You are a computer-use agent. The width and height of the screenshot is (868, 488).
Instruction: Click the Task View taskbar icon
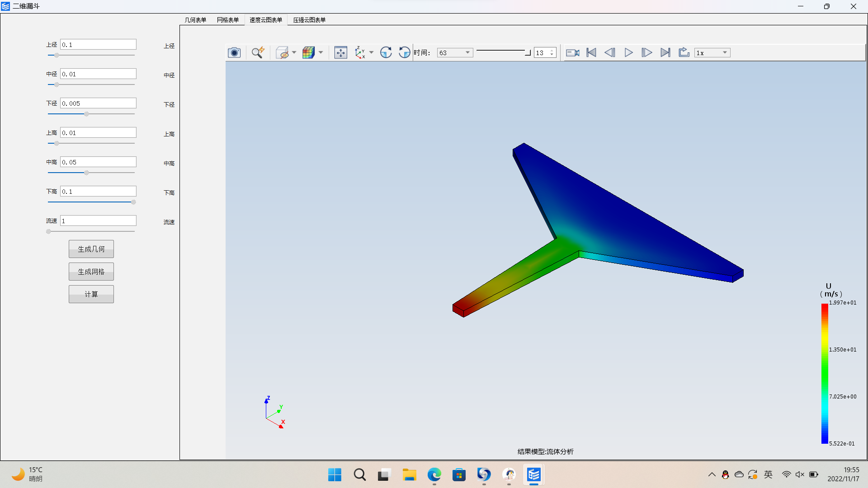click(x=384, y=474)
